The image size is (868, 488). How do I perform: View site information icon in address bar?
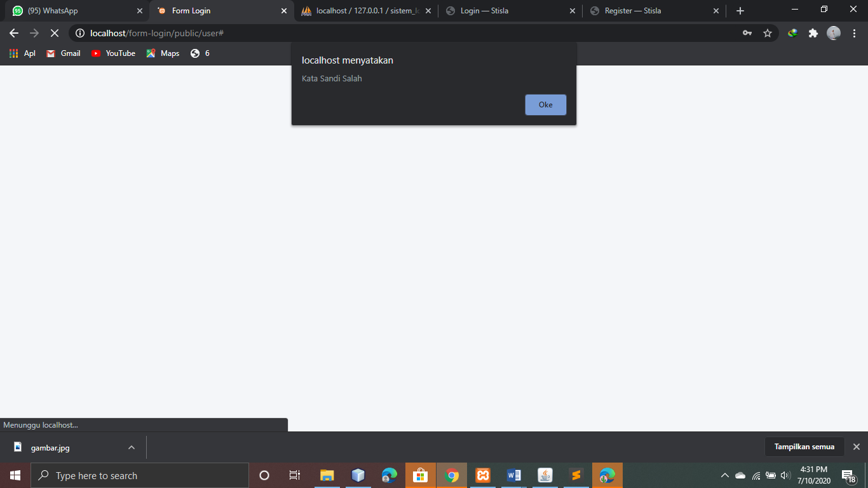click(x=80, y=33)
